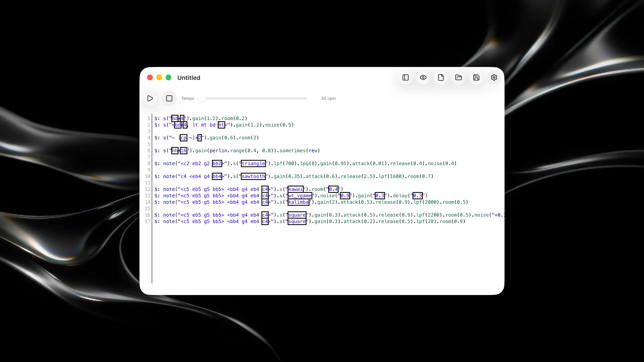Click 'bb2' in line 8
The width and height of the screenshot is (644, 362).
coord(217,164)
